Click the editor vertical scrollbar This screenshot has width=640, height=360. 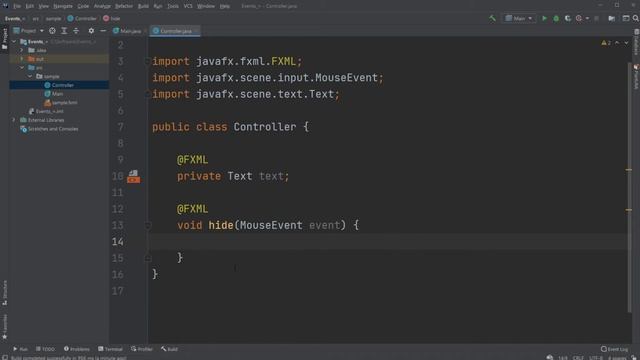tap(629, 188)
